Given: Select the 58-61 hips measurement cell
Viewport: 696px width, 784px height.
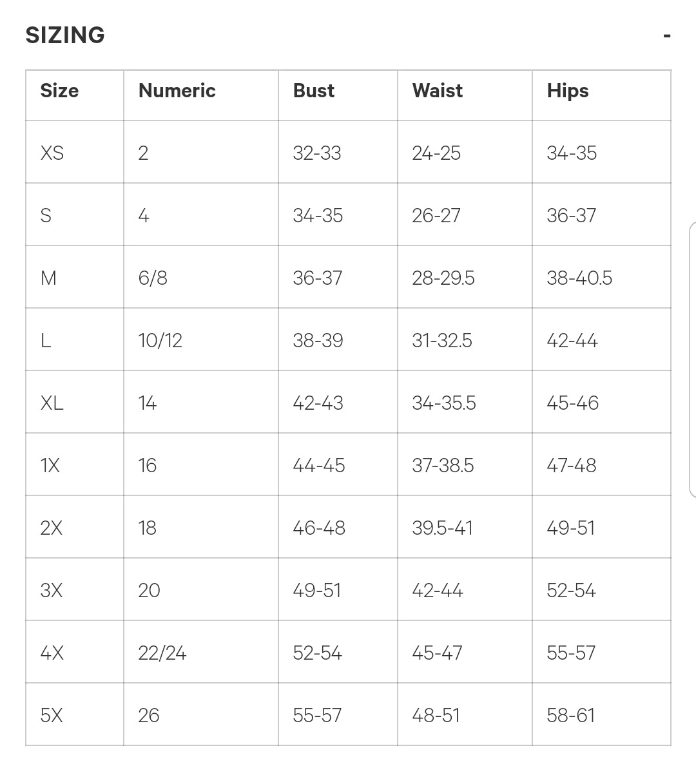Looking at the screenshot, I should click(571, 716).
